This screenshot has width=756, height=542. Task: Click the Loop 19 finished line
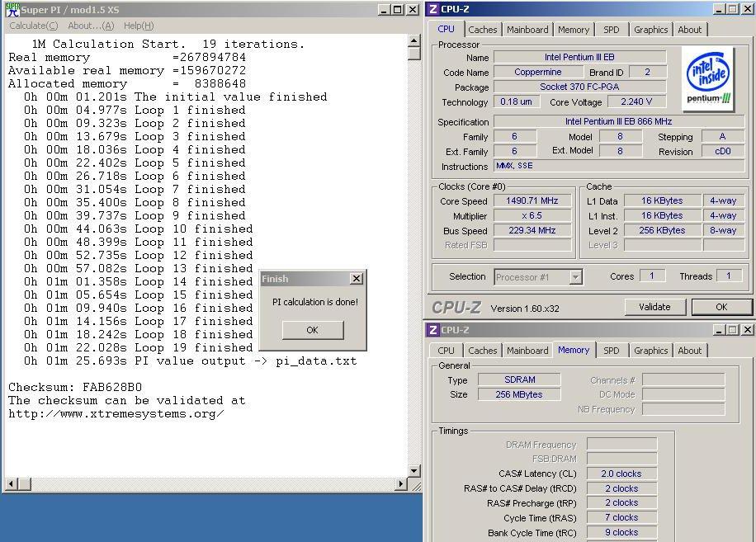139,348
